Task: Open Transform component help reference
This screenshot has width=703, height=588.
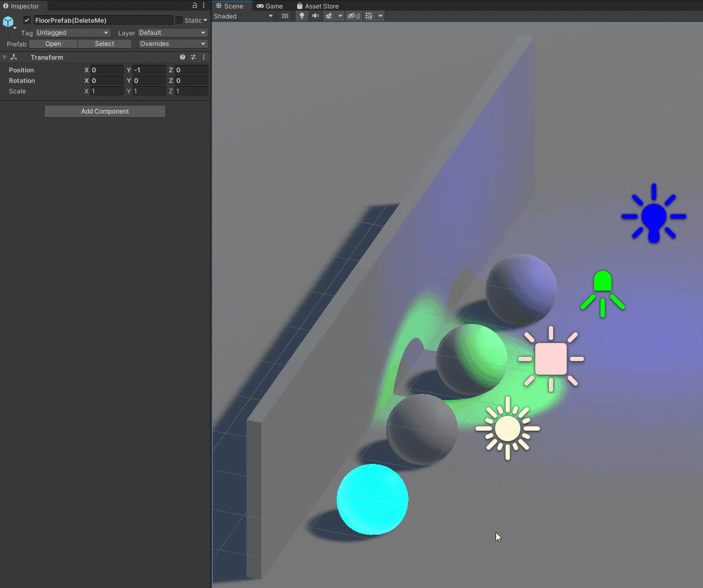Action: click(183, 57)
